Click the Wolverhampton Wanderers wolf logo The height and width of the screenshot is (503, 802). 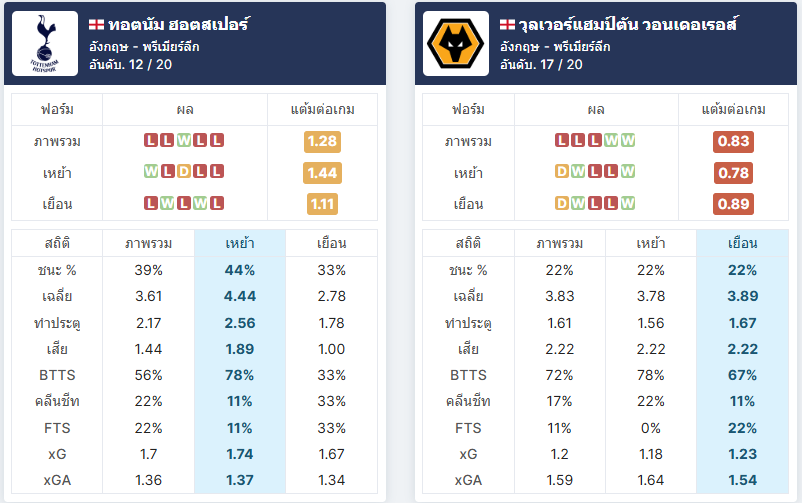(456, 43)
